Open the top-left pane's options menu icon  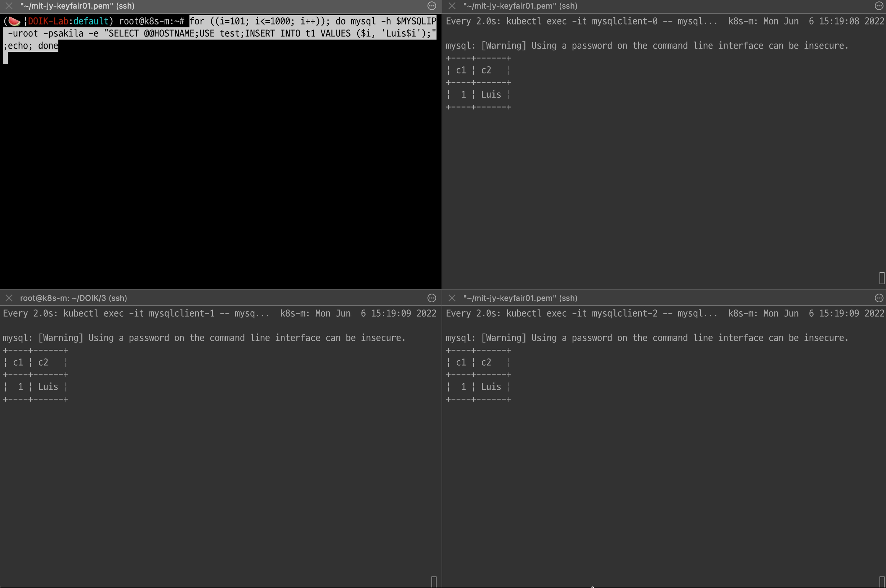click(x=431, y=6)
